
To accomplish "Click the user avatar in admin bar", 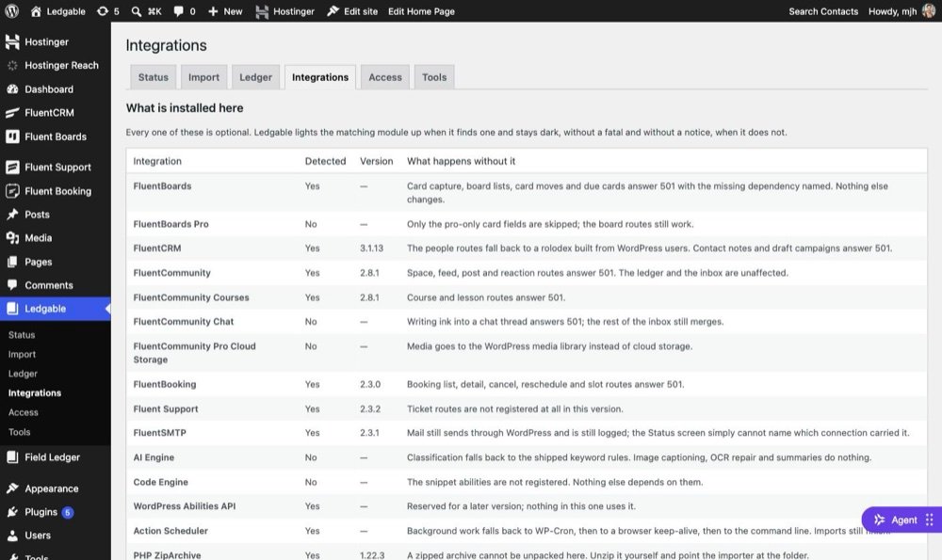I will (929, 10).
